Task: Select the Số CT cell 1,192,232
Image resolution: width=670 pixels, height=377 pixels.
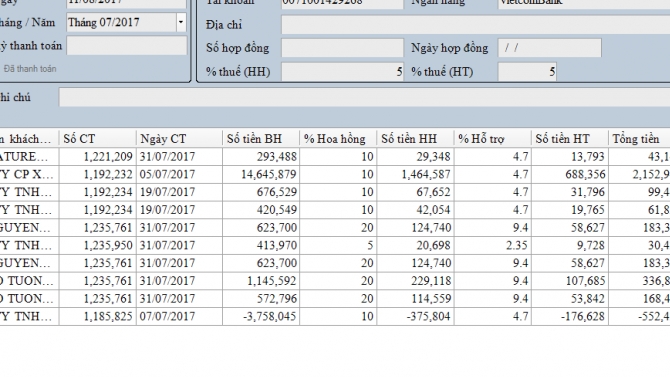Action: point(97,174)
